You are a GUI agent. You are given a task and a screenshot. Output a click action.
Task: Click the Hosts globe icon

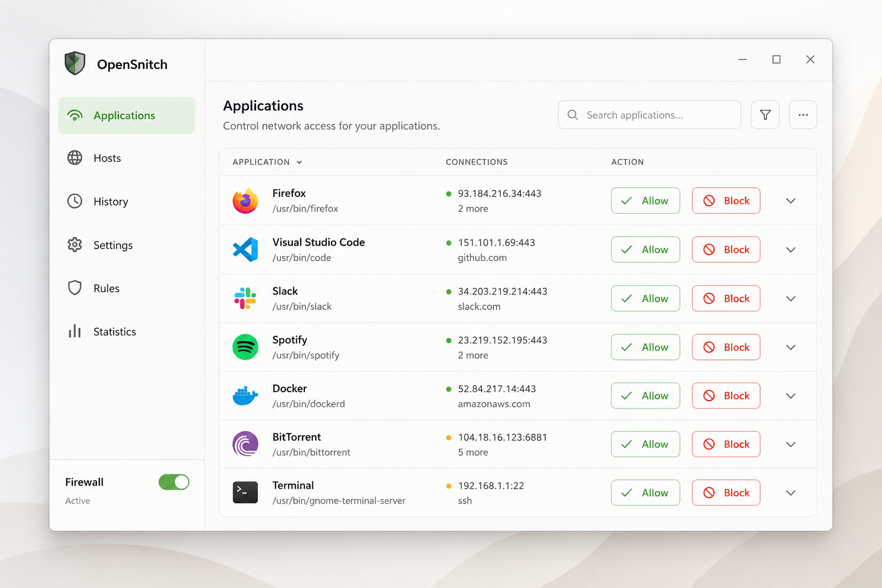point(75,157)
